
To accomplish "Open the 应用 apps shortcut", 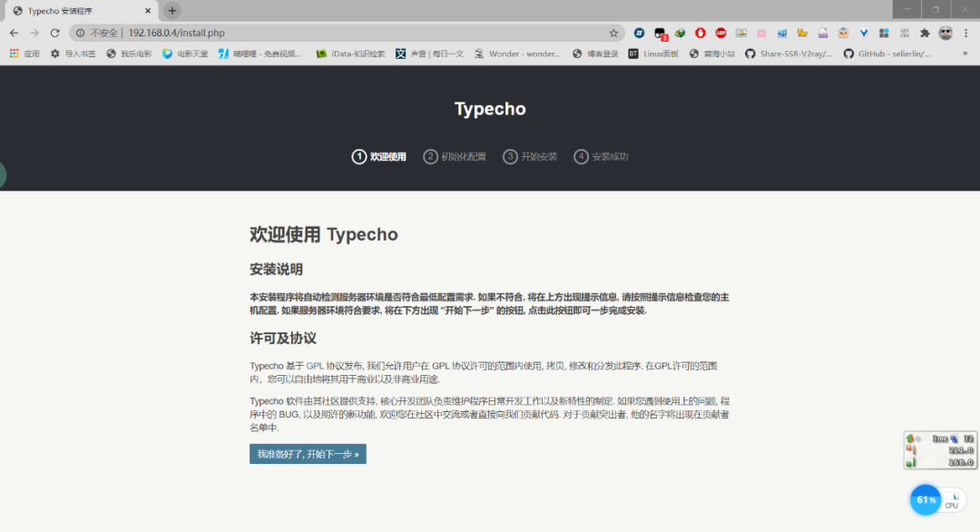I will pos(24,54).
